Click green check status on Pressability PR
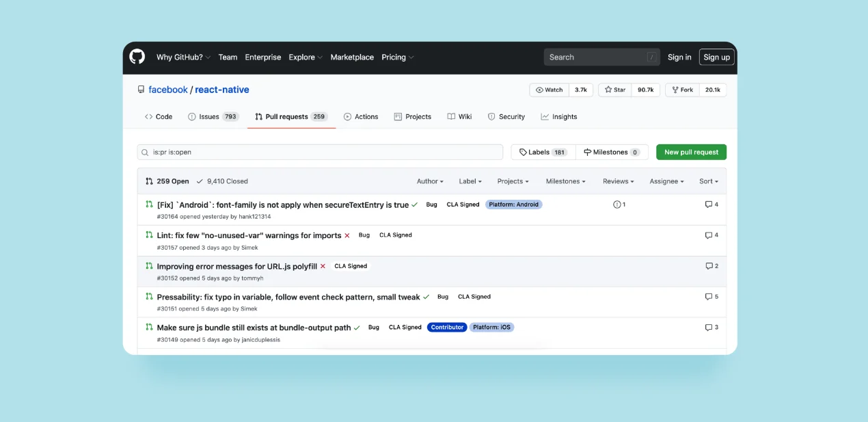The image size is (868, 422). click(426, 297)
